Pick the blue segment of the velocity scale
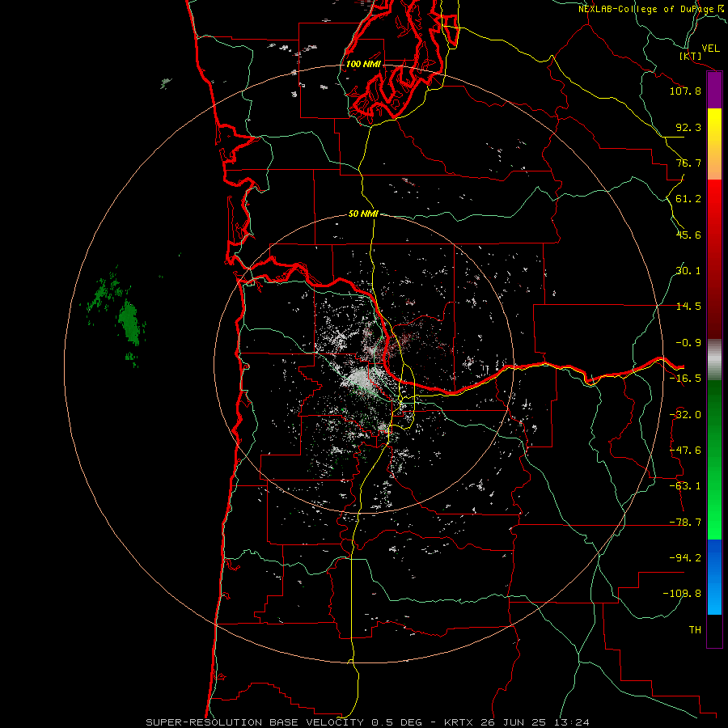This screenshot has height=728, width=728. point(714,577)
